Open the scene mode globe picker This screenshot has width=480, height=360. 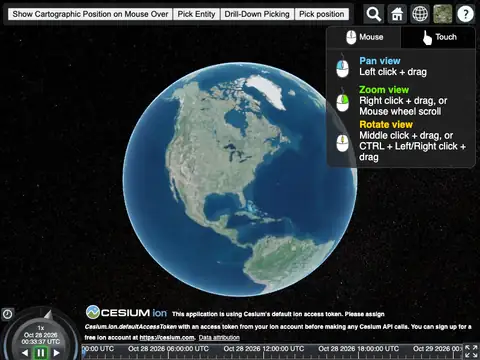click(x=420, y=14)
